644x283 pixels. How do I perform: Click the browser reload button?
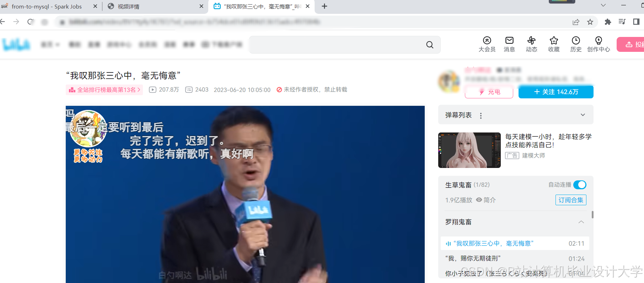pos(31,22)
